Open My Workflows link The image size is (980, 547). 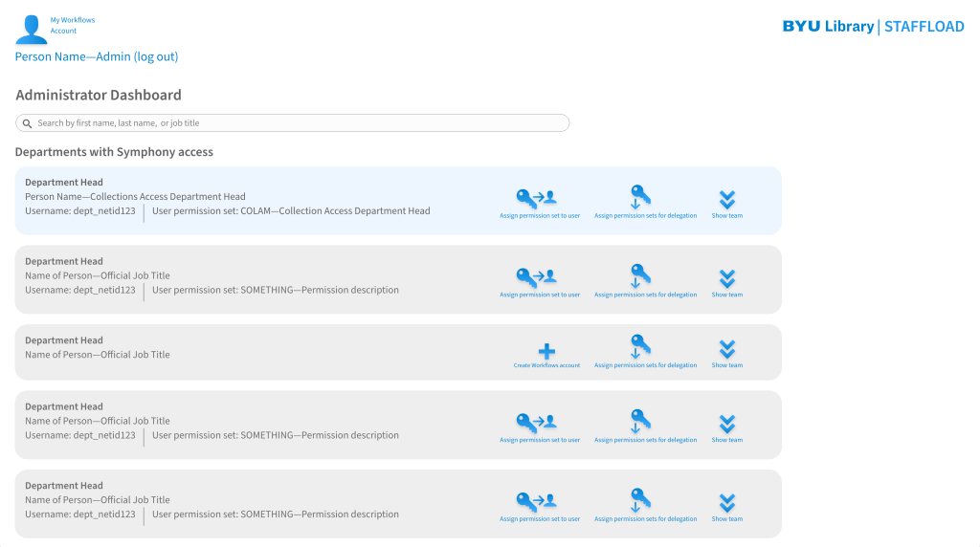(73, 20)
